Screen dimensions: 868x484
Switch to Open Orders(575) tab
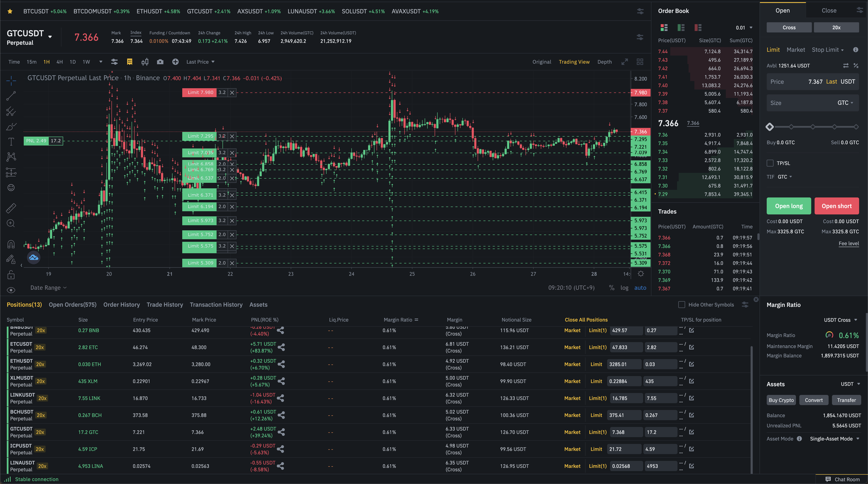point(72,305)
